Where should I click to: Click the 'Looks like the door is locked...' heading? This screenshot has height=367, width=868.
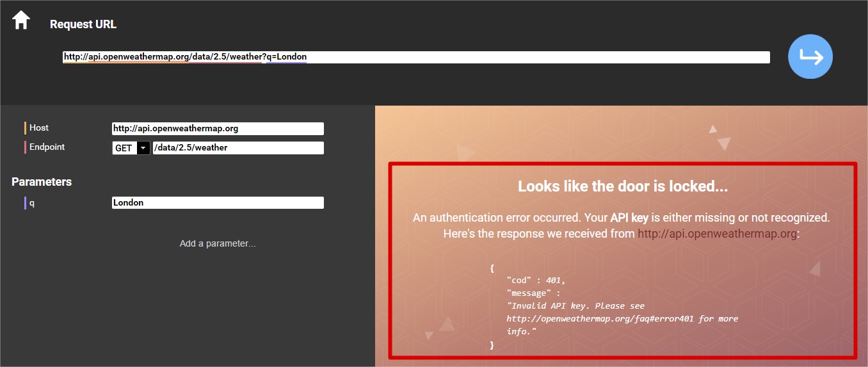point(622,186)
